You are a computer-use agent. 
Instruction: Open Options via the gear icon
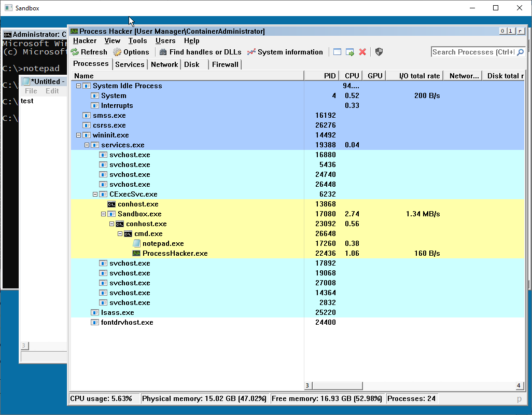click(x=117, y=52)
